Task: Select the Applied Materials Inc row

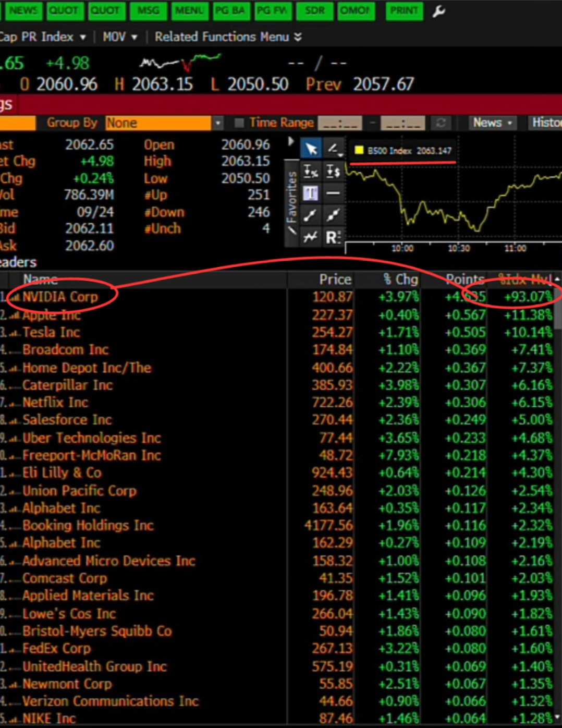Action: 276,596
